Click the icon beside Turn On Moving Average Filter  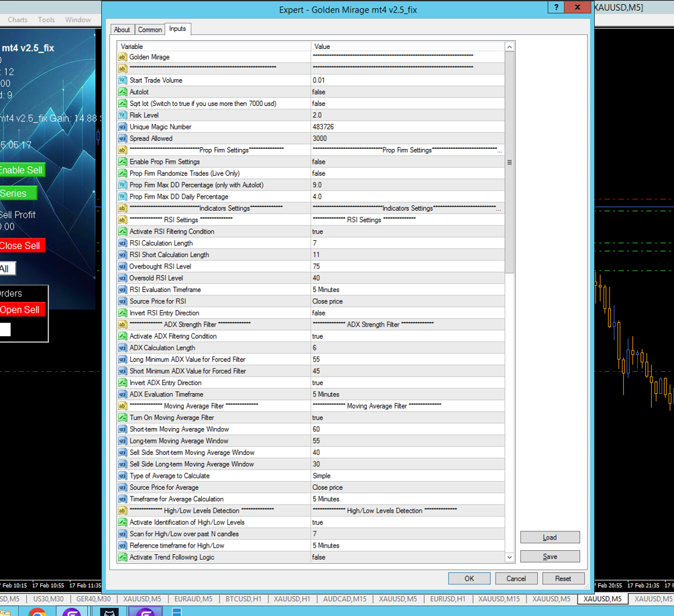click(x=123, y=417)
